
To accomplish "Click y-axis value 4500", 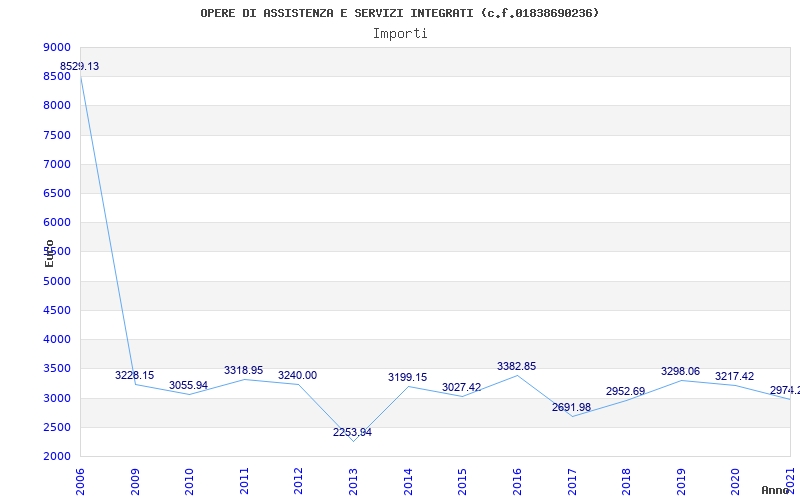I will 57,310.
